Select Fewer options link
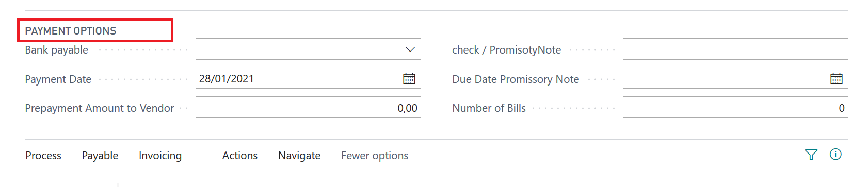Screen dimensions: 868x187 (x=375, y=156)
